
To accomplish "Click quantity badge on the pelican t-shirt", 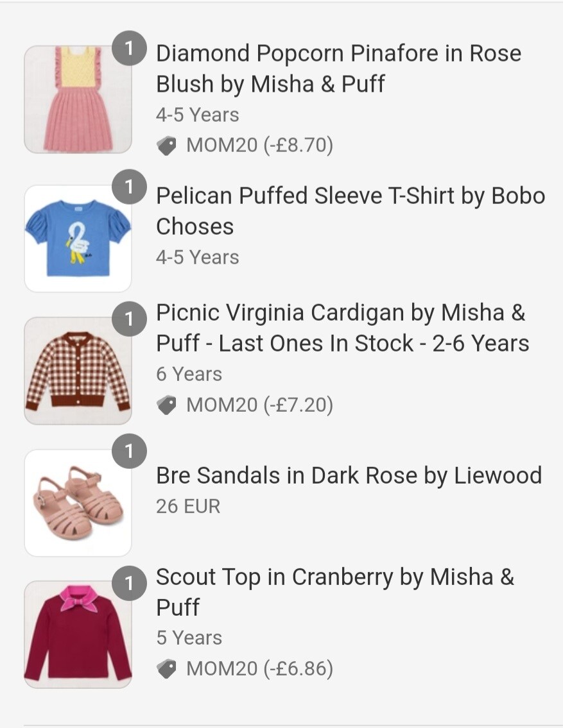I will (129, 187).
